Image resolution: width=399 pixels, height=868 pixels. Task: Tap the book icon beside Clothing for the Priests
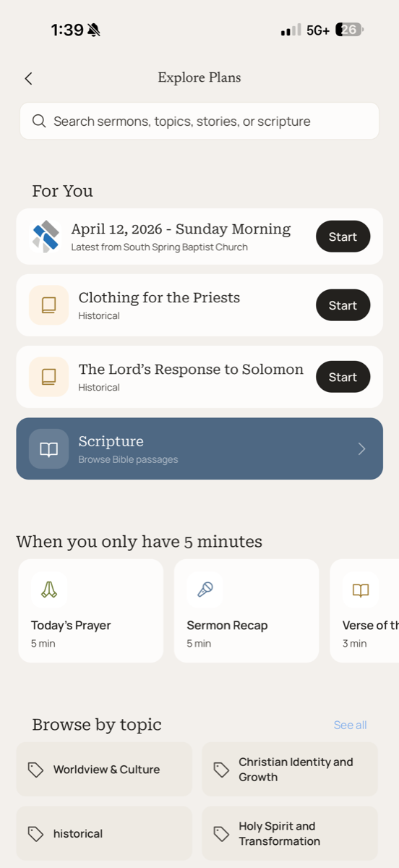48,305
